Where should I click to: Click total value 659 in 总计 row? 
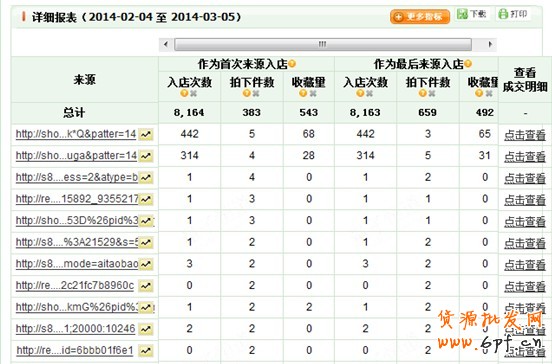coord(427,113)
